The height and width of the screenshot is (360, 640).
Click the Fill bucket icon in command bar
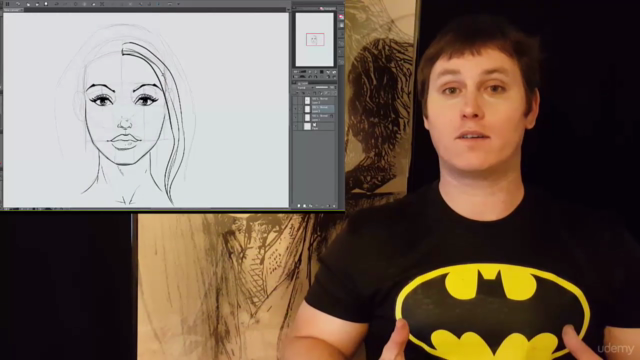[93, 4]
